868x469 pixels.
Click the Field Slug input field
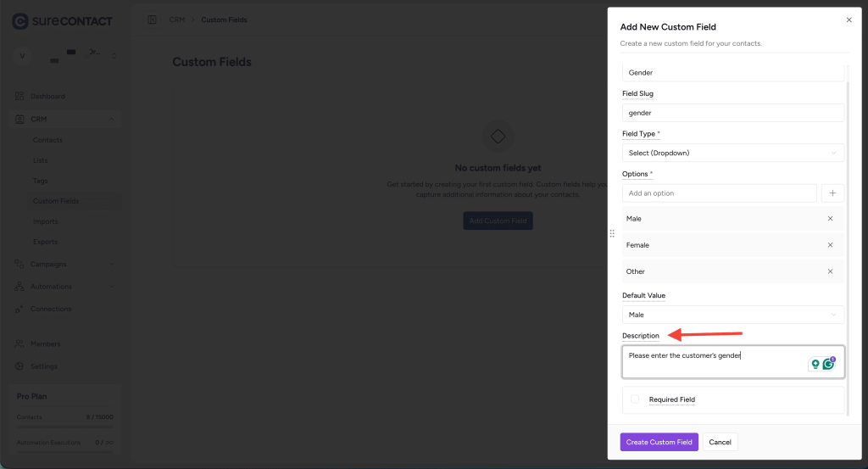tap(733, 113)
